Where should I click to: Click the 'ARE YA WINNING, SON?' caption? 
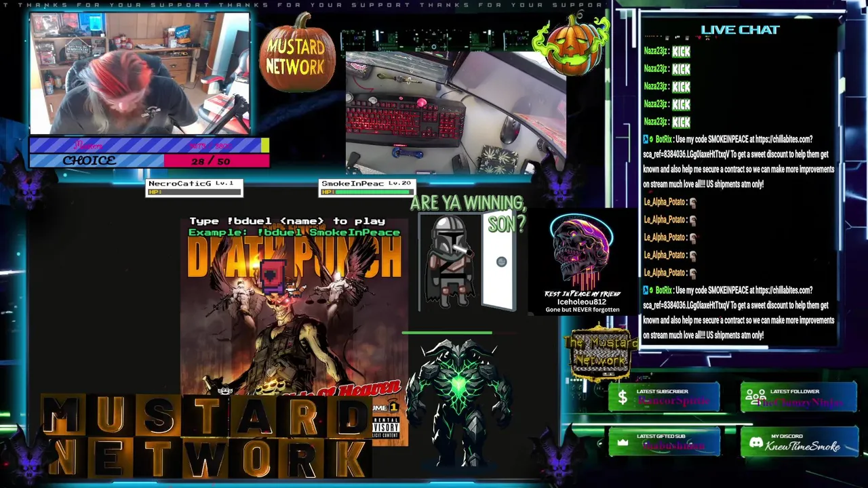click(x=468, y=212)
